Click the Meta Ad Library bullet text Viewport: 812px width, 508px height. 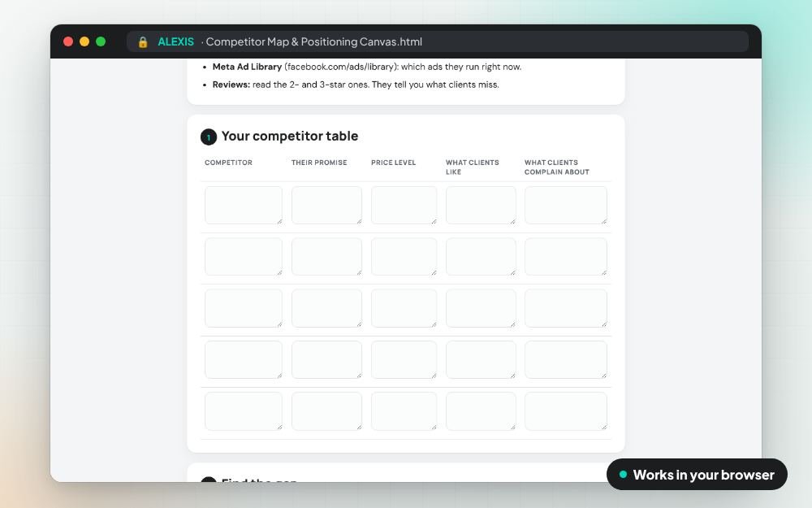(x=367, y=67)
